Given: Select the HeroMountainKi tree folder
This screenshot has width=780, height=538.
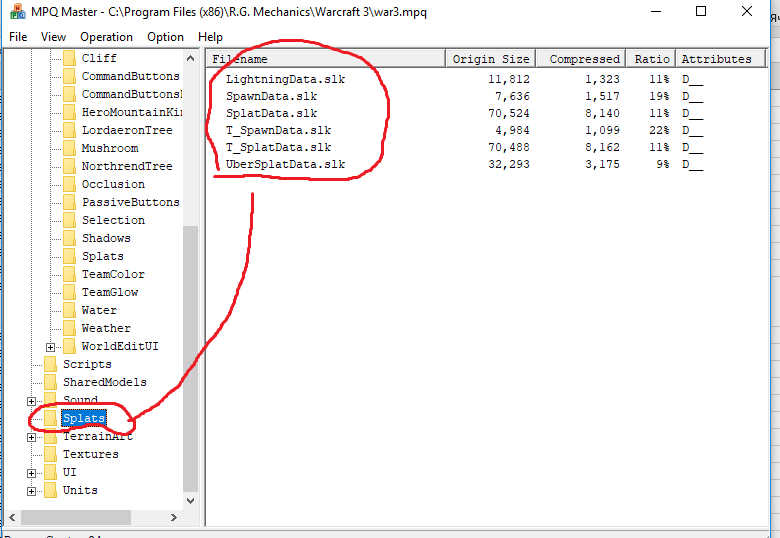Looking at the screenshot, I should [x=131, y=112].
